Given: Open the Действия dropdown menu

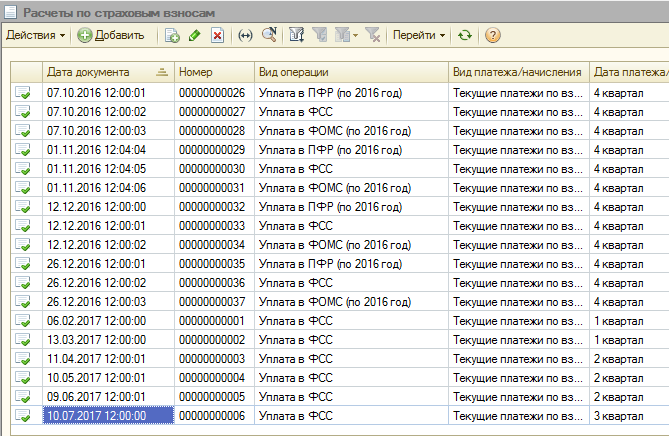Looking at the screenshot, I should 36,35.
